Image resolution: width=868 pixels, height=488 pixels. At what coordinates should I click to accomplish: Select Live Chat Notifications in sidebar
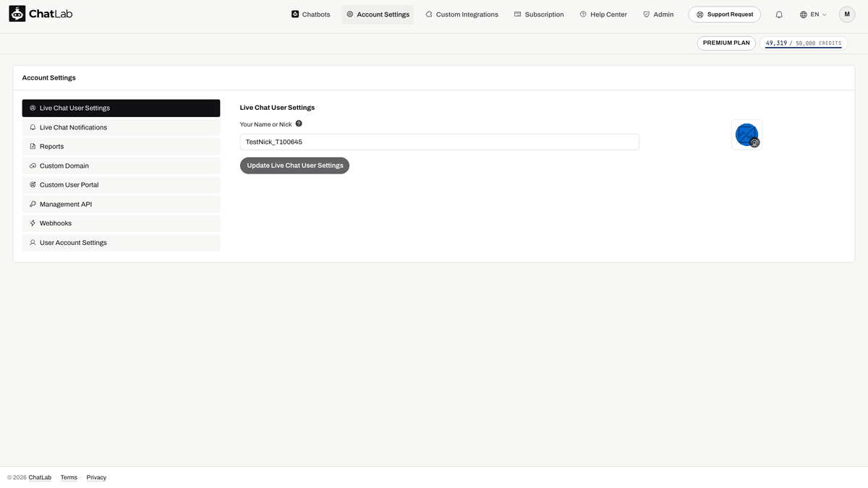(x=121, y=127)
